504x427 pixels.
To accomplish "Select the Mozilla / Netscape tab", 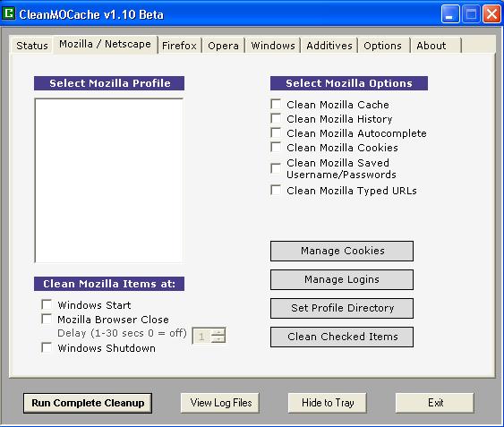I will pyautogui.click(x=105, y=44).
